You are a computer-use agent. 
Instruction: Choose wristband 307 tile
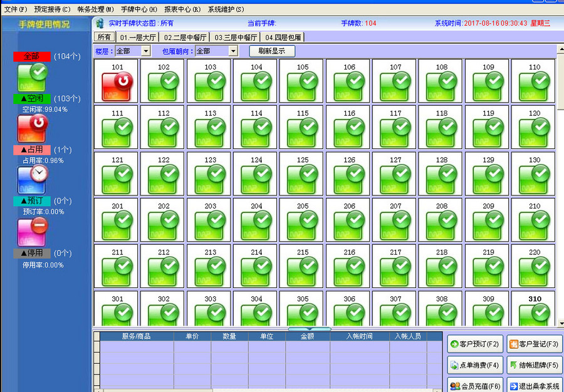394,308
